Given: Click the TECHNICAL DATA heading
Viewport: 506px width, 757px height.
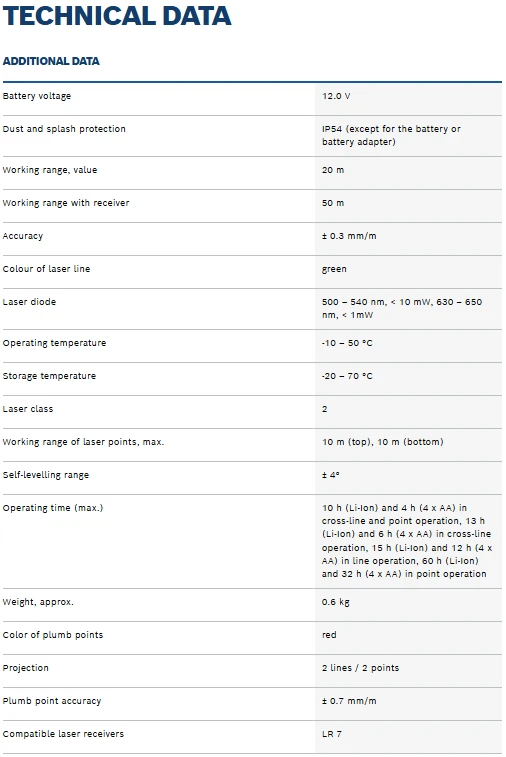Looking at the screenshot, I should (x=117, y=15).
